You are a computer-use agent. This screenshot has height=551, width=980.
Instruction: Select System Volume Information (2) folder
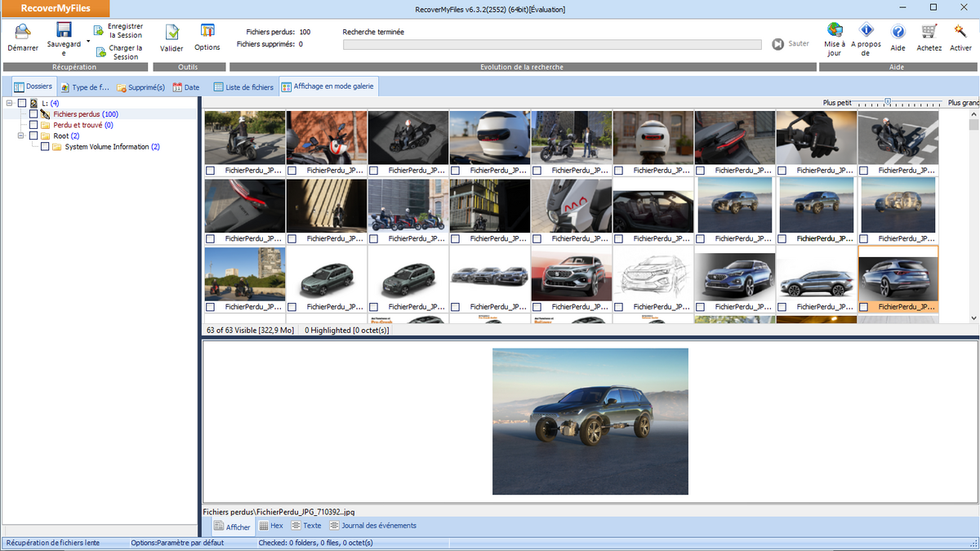pyautogui.click(x=113, y=147)
